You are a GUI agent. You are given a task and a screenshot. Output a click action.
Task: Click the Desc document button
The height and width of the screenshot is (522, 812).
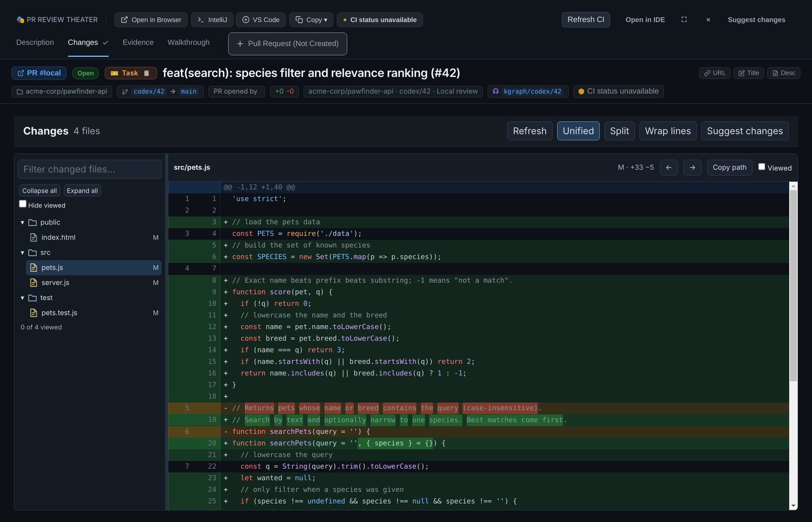coord(784,73)
